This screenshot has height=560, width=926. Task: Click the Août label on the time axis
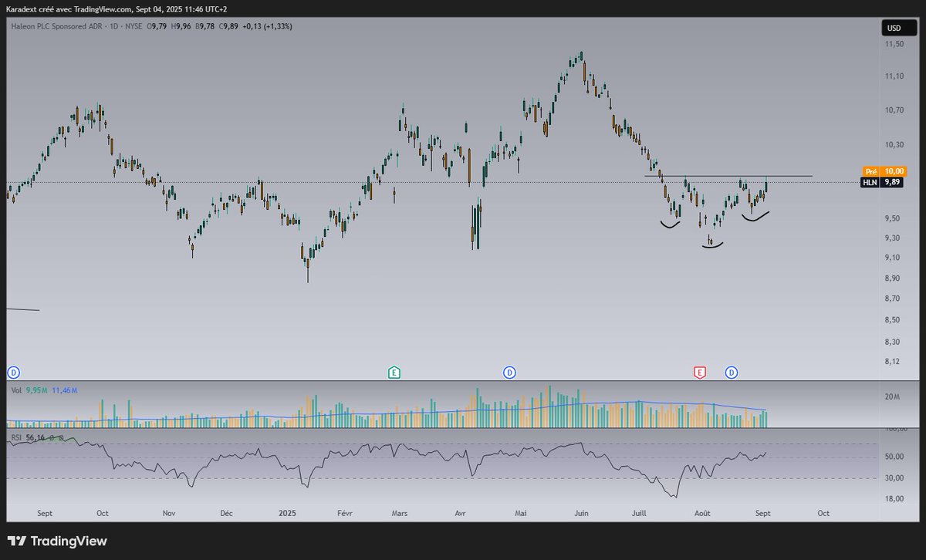[702, 513]
